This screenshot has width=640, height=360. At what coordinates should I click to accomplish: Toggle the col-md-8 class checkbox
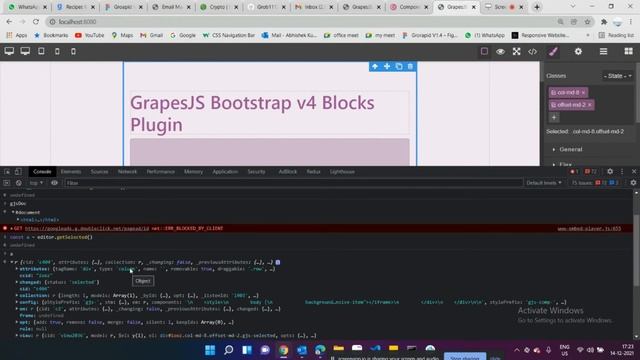pos(553,93)
